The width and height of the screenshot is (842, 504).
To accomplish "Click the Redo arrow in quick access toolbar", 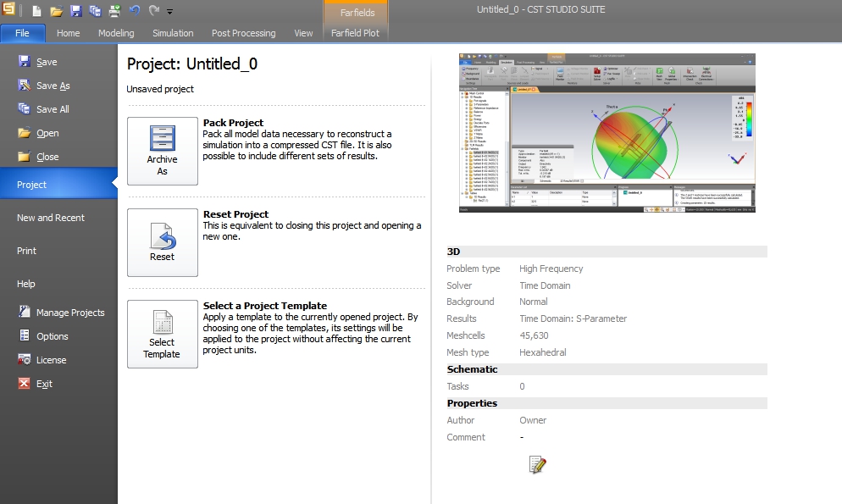I will [153, 10].
